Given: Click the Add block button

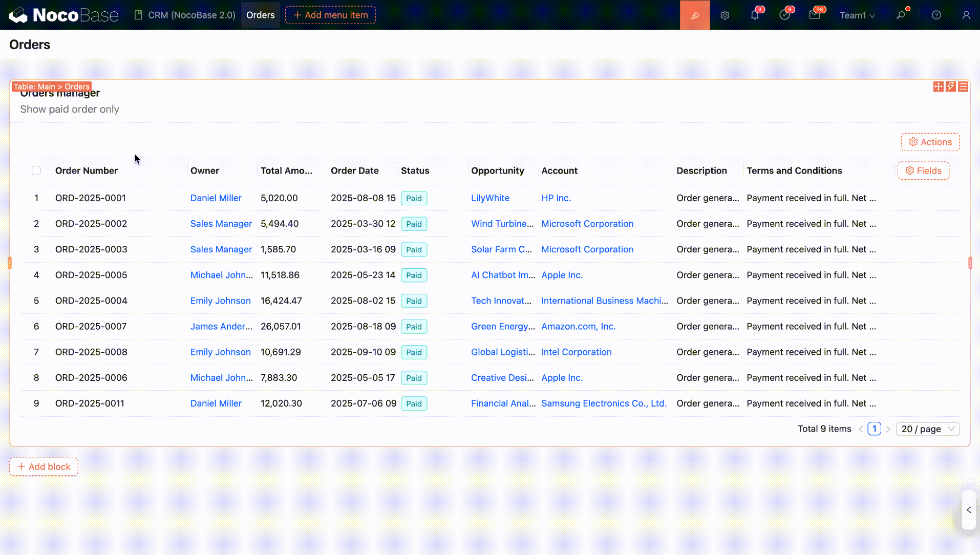Looking at the screenshot, I should tap(44, 466).
